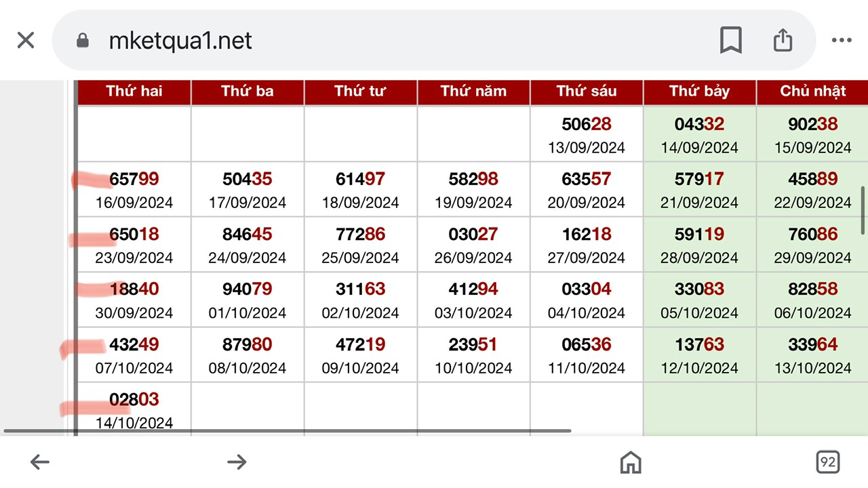Click result 65799 dated 16/09/2024
The image size is (868, 488).
pos(134,190)
